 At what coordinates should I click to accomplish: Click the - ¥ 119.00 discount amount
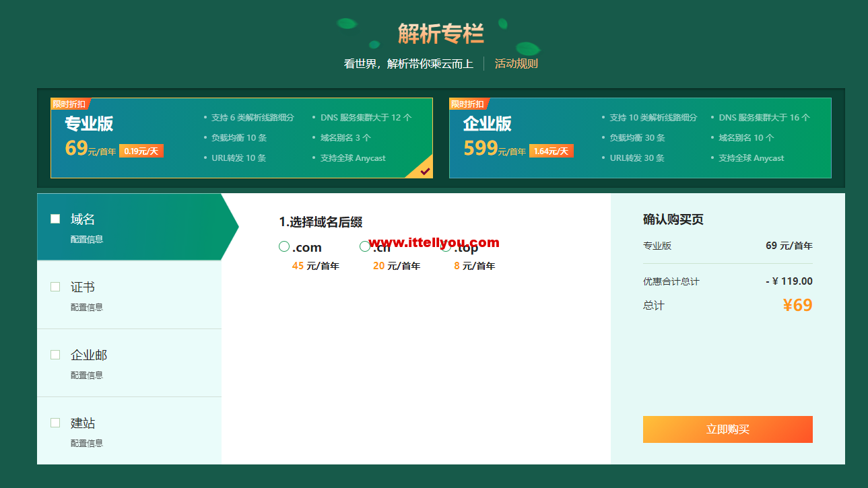[x=789, y=281]
